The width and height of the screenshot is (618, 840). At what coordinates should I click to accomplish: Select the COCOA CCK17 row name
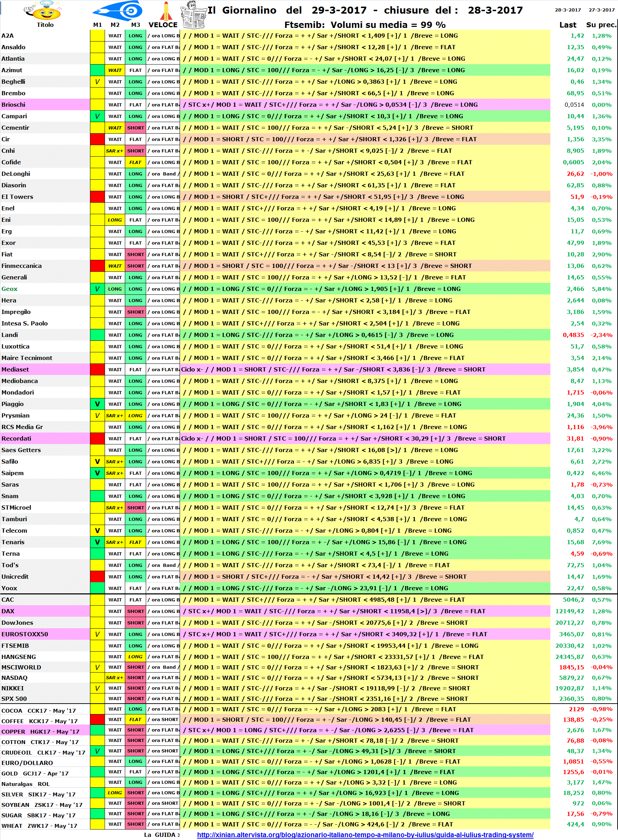38,711
